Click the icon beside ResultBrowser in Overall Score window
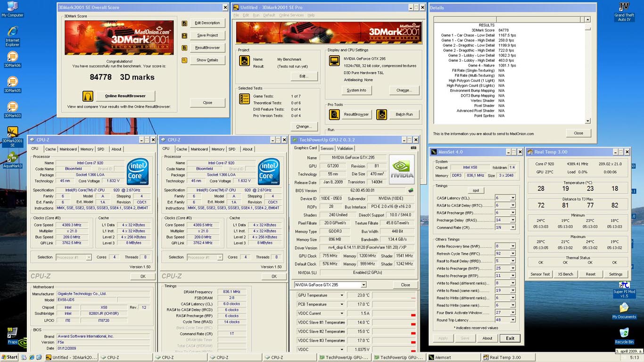The width and height of the screenshot is (644, 362). pos(184,48)
